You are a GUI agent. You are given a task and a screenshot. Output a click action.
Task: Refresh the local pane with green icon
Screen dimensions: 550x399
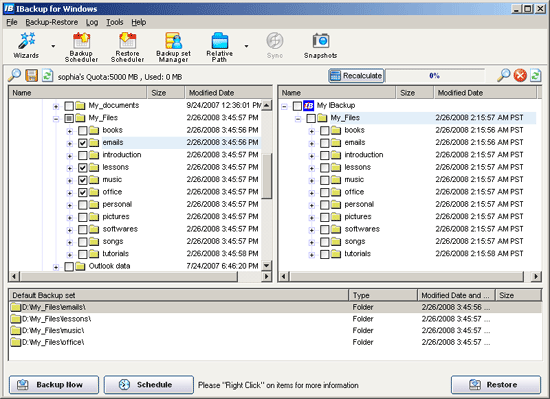pyautogui.click(x=47, y=75)
